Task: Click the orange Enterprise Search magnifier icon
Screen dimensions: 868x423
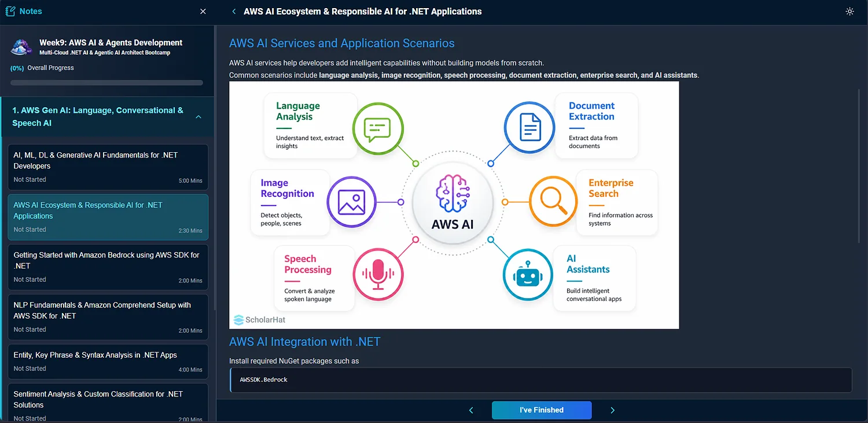Action: [554, 202]
